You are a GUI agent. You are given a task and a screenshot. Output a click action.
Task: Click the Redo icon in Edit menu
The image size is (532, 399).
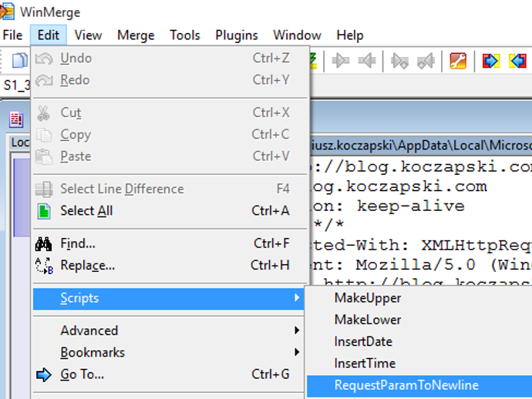coord(44,80)
